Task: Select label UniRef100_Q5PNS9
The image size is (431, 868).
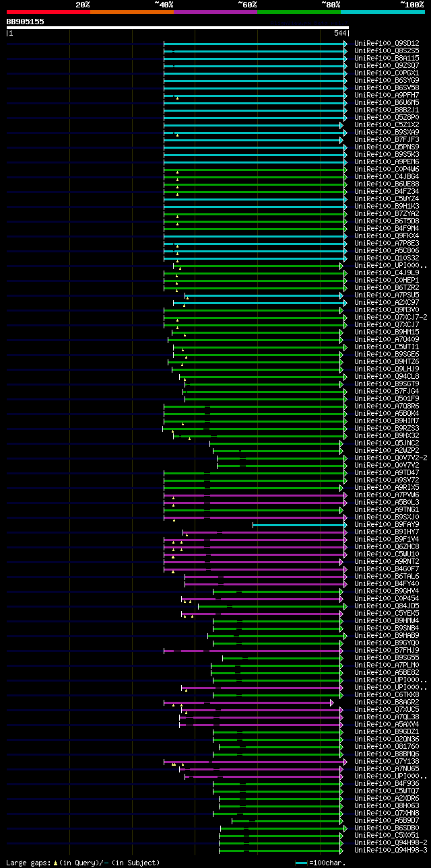Action: click(x=387, y=147)
